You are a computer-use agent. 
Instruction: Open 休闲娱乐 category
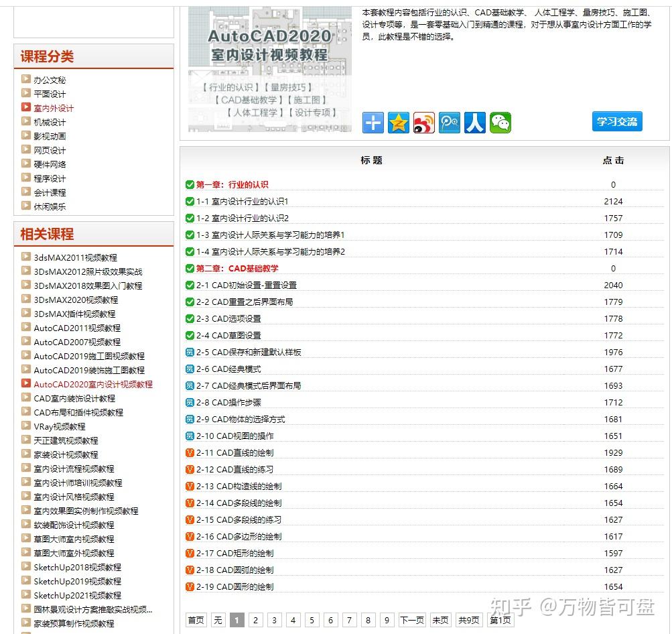[50, 206]
